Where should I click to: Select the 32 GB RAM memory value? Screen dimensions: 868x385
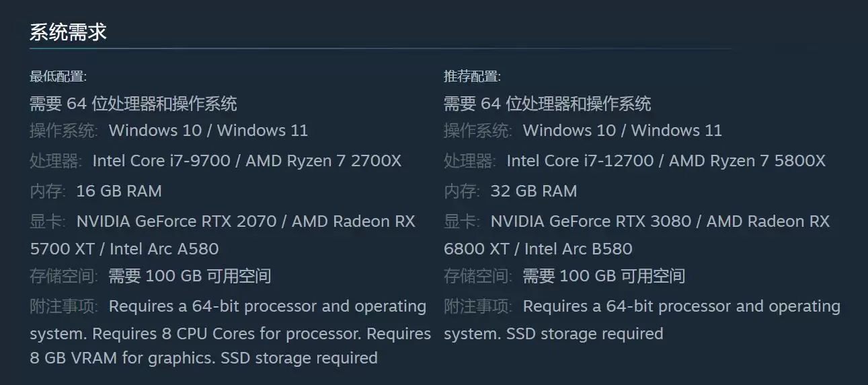point(533,191)
